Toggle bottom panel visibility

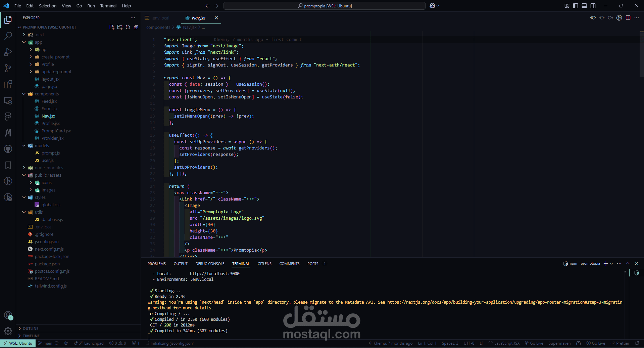click(584, 6)
